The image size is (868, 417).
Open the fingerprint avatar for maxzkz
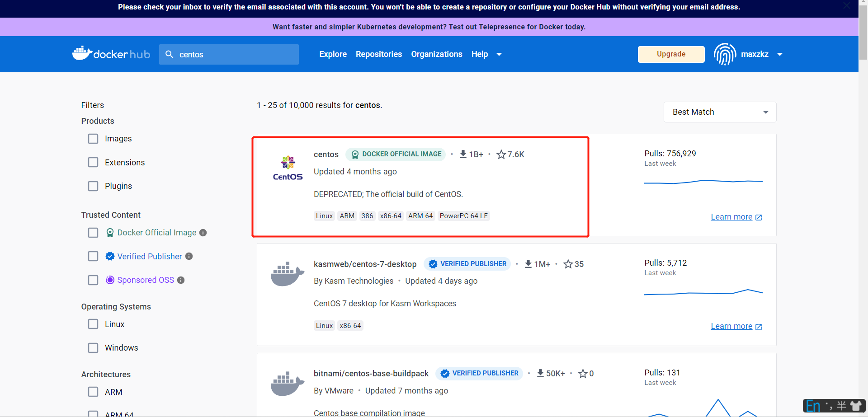pos(725,54)
